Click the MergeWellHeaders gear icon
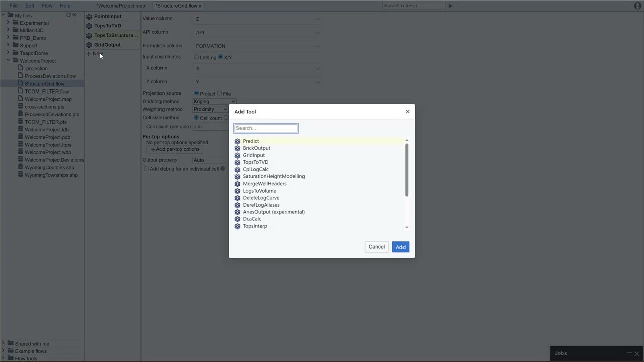Screen dimensions: 644x362 coord(237,184)
